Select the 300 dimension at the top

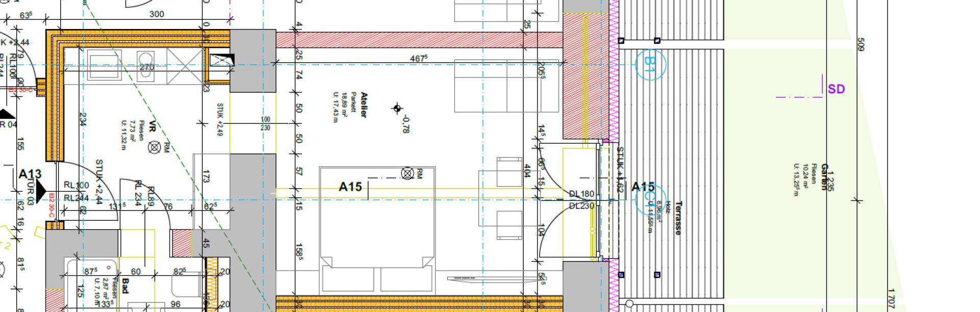tap(157, 14)
